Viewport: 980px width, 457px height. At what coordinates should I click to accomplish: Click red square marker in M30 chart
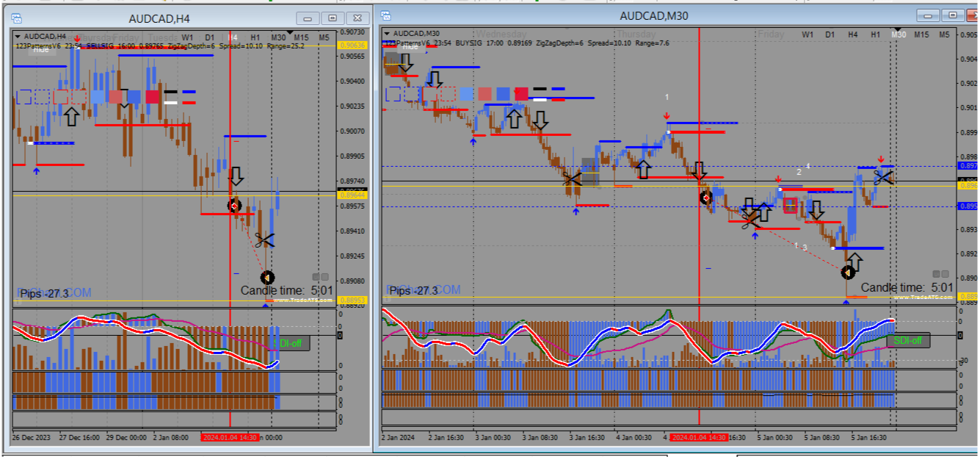coord(790,206)
